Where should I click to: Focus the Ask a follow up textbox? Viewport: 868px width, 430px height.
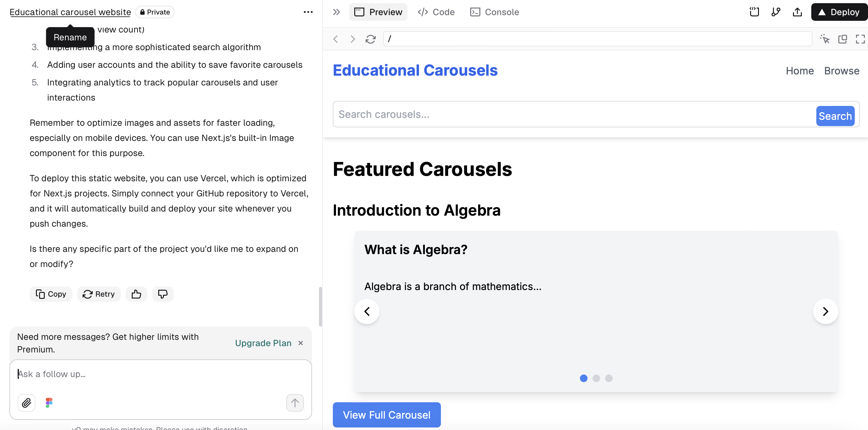(x=161, y=375)
